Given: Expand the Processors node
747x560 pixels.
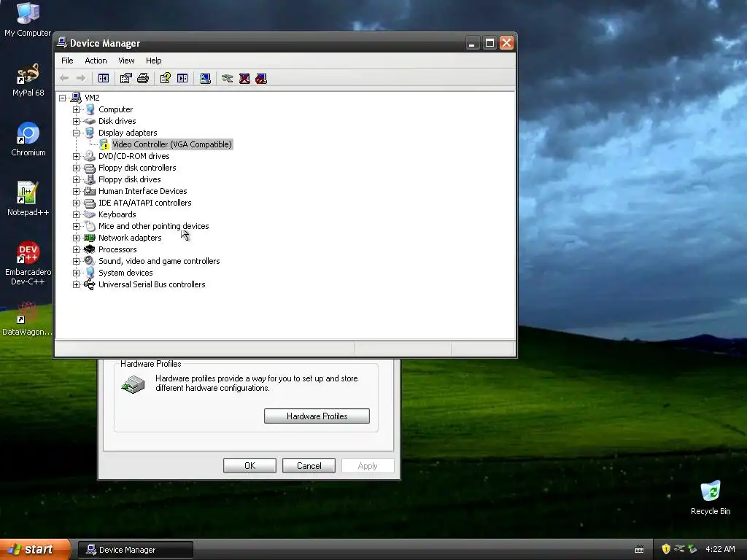Looking at the screenshot, I should [x=76, y=249].
